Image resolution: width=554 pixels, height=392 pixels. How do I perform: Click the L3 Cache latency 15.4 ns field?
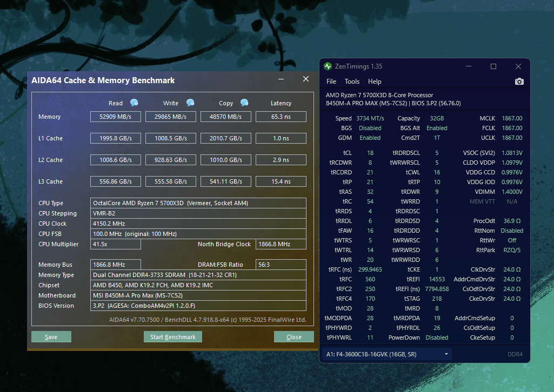click(x=281, y=181)
